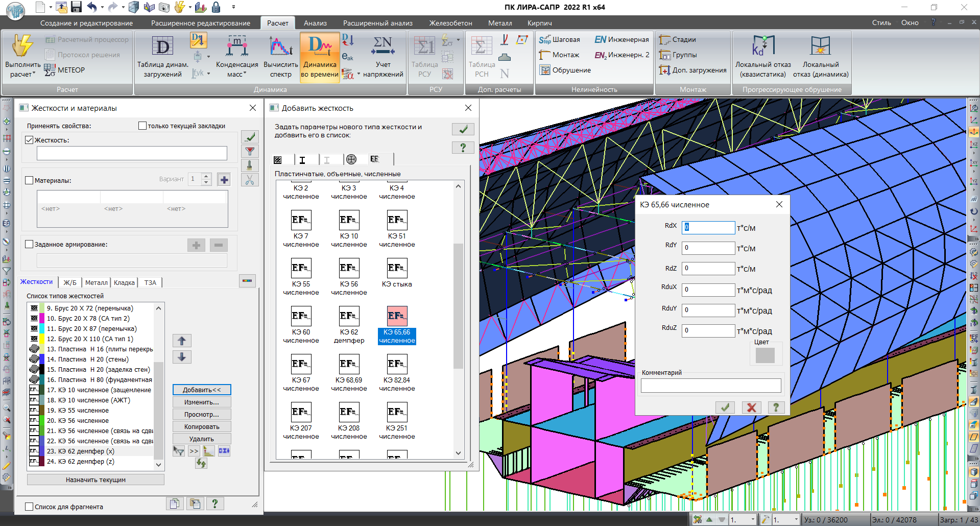Open Таблица динам. загружений tool
Viewport: 980px width, 526px height.
click(162, 47)
